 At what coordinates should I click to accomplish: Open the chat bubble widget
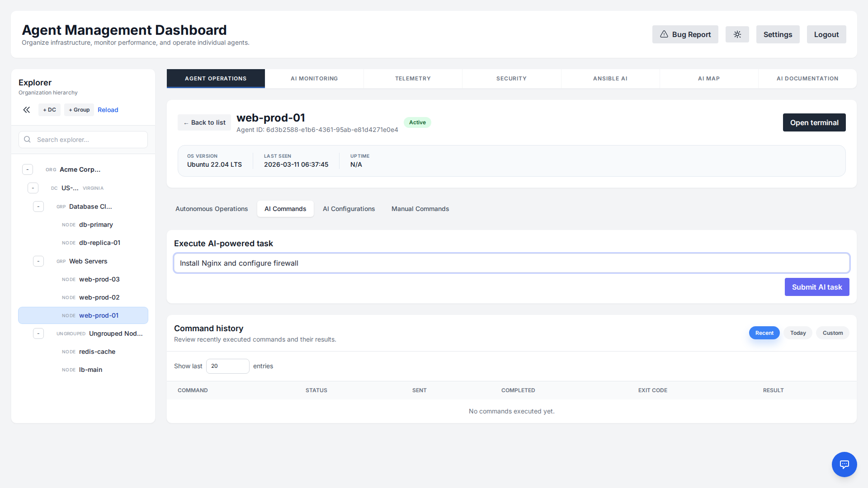point(844,464)
